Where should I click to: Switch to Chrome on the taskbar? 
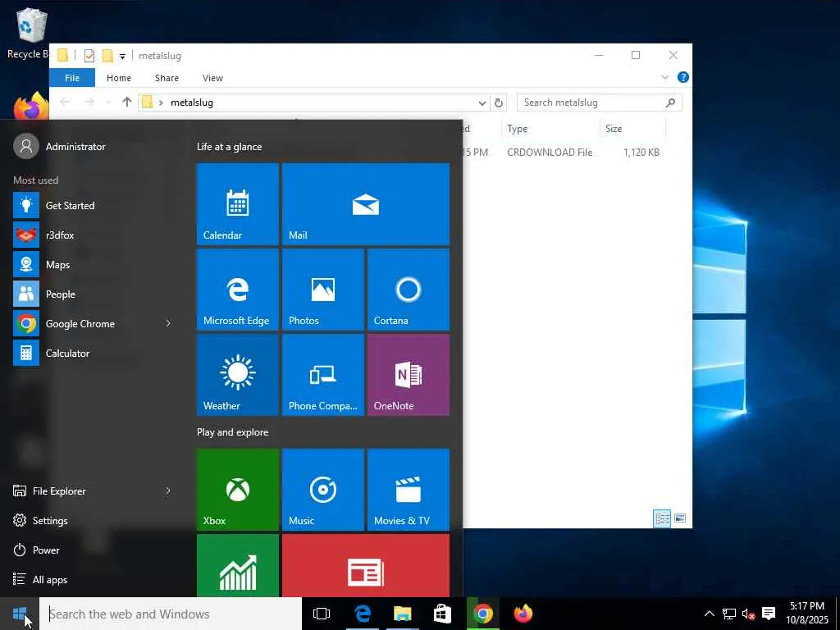tap(482, 614)
